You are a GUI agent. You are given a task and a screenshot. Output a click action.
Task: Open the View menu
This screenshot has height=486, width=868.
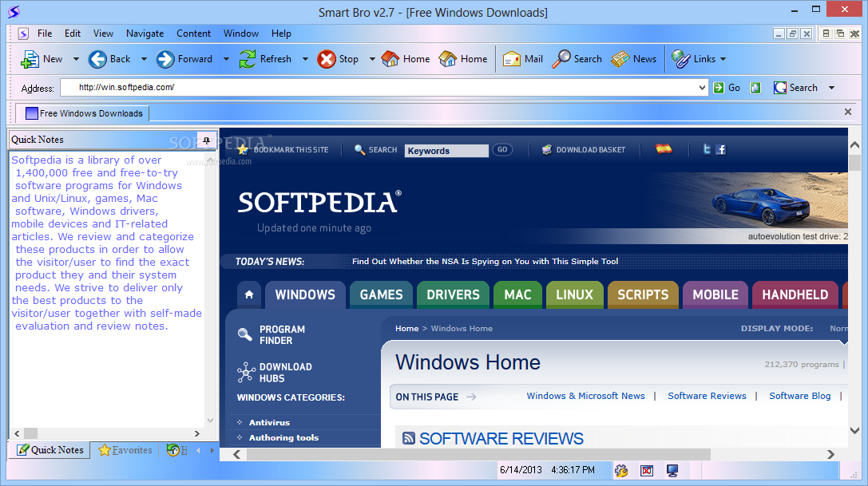(103, 34)
